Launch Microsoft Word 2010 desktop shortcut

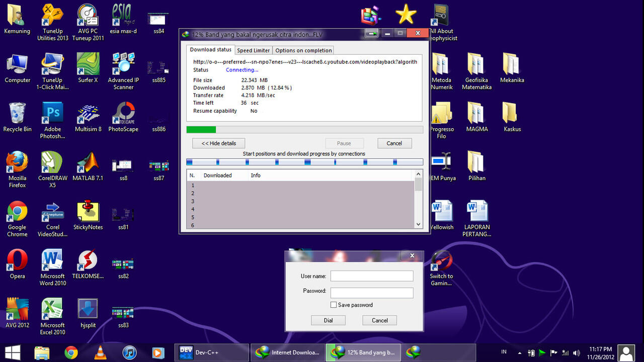52,268
